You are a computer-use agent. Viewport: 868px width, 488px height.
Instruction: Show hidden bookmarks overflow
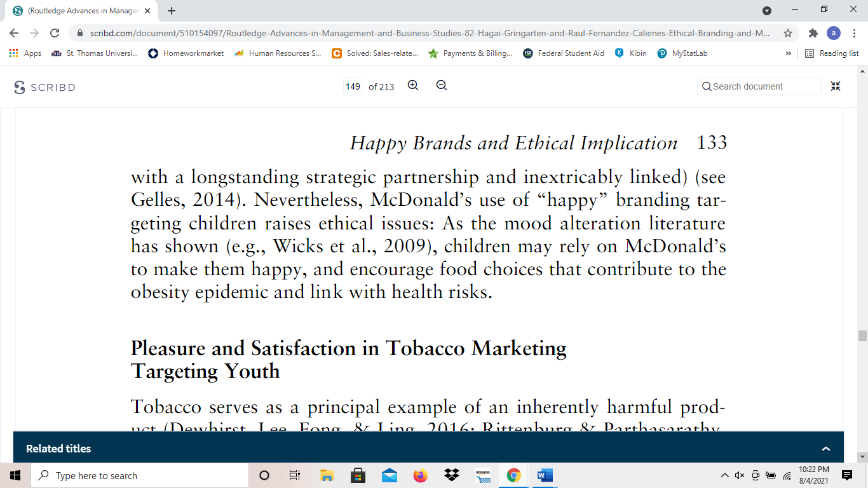[789, 53]
